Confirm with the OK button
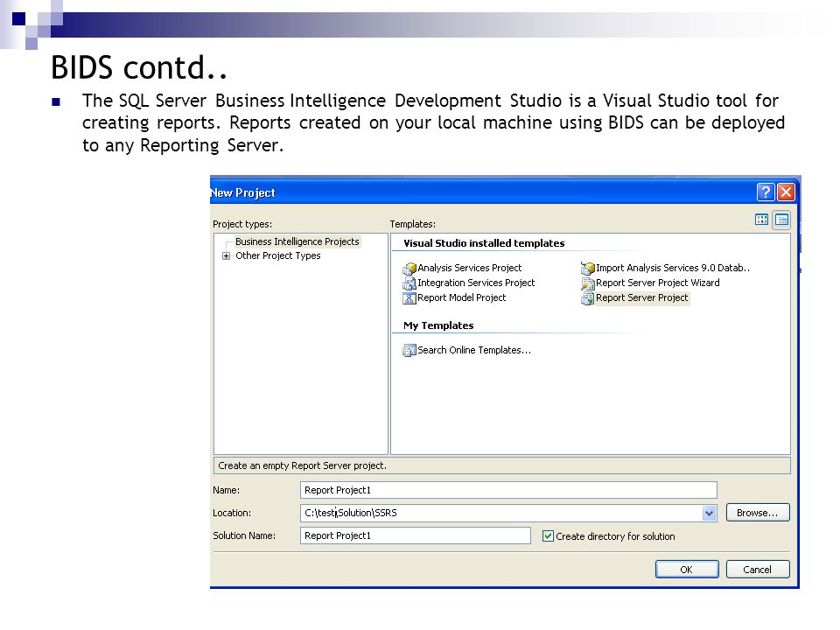840x630 pixels. click(x=687, y=570)
